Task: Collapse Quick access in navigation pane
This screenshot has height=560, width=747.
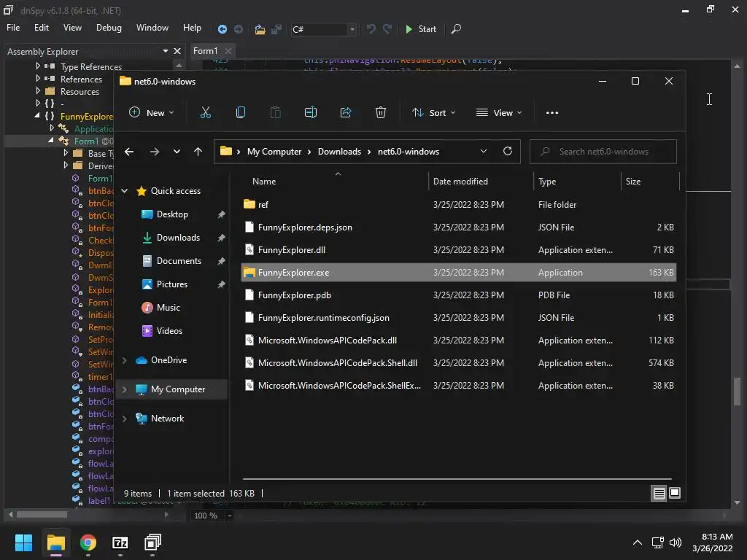Action: [125, 191]
